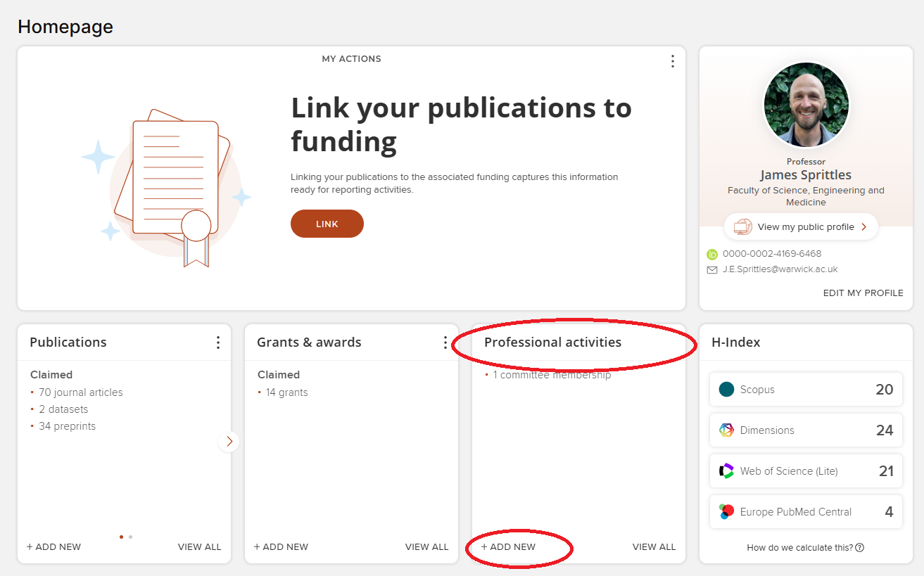The height and width of the screenshot is (576, 924).
Task: View all Grants & awards
Action: point(426,547)
